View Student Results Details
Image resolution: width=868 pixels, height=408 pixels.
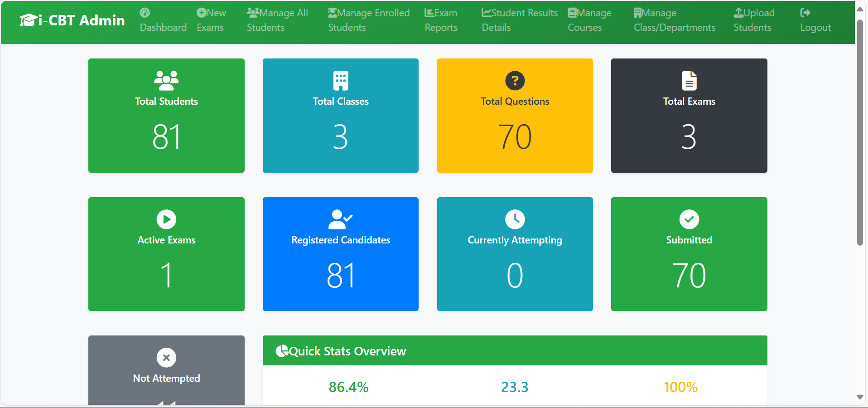tap(519, 20)
